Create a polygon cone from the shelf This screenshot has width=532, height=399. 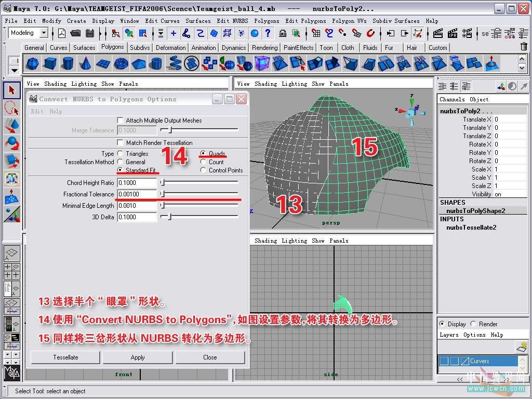[x=86, y=63]
